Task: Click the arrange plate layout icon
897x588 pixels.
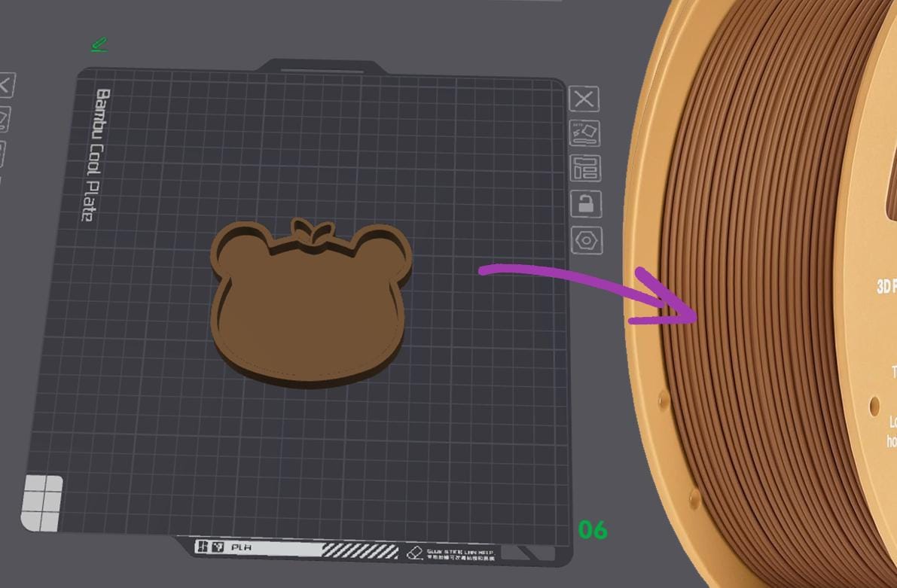Action: click(585, 168)
